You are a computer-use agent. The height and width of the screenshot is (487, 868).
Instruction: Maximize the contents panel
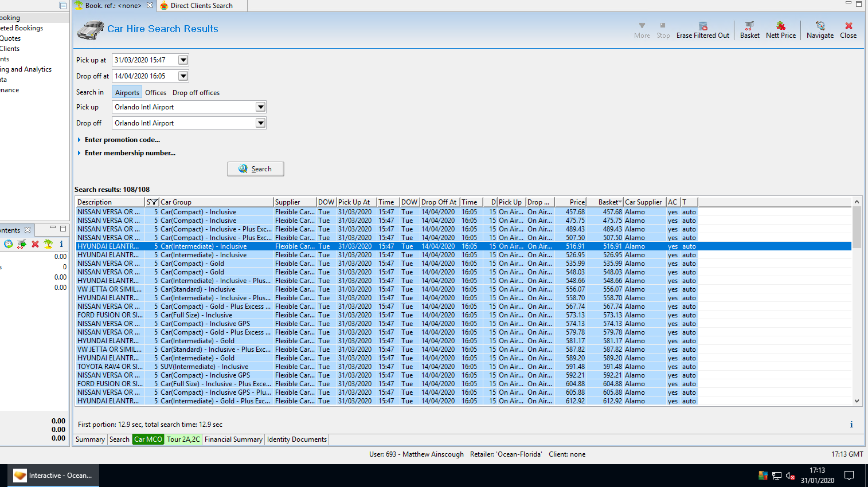point(63,229)
